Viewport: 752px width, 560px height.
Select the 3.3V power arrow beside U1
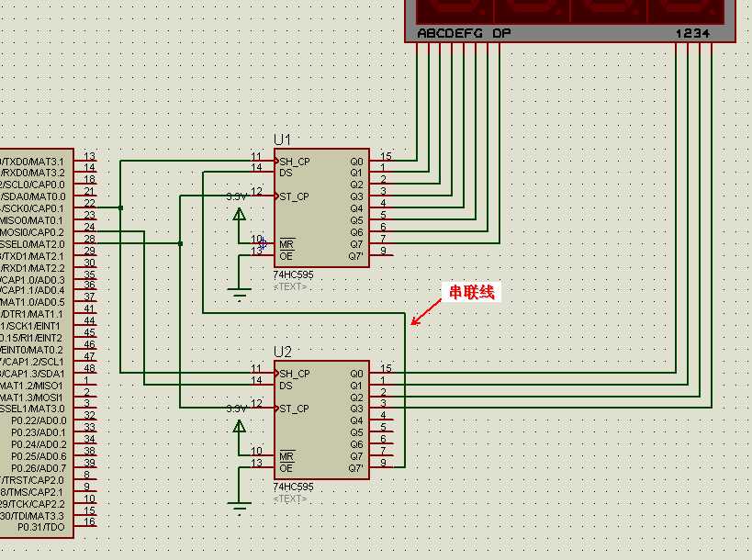pyautogui.click(x=239, y=214)
